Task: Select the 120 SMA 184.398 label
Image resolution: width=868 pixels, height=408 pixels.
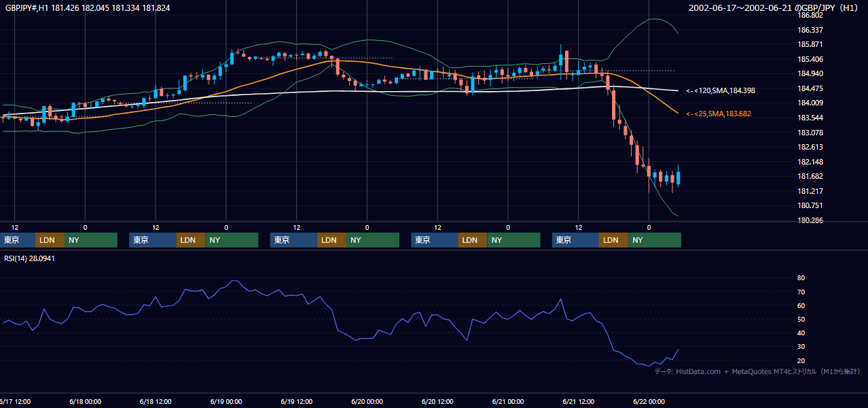Action: pos(720,90)
